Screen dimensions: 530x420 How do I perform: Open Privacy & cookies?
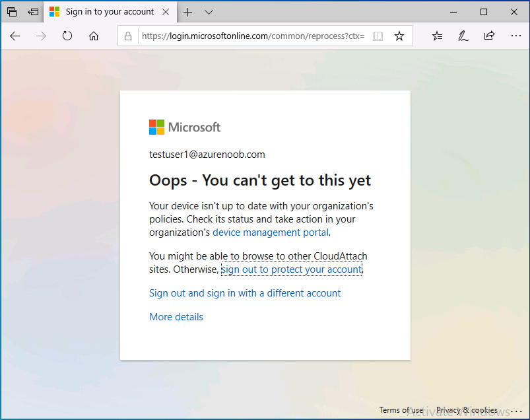coord(467,410)
